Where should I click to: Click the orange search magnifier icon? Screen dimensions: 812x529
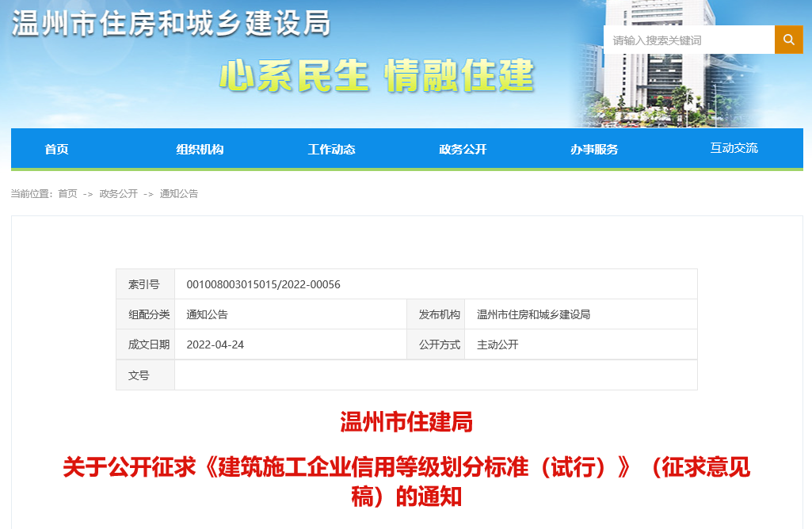[x=788, y=40]
